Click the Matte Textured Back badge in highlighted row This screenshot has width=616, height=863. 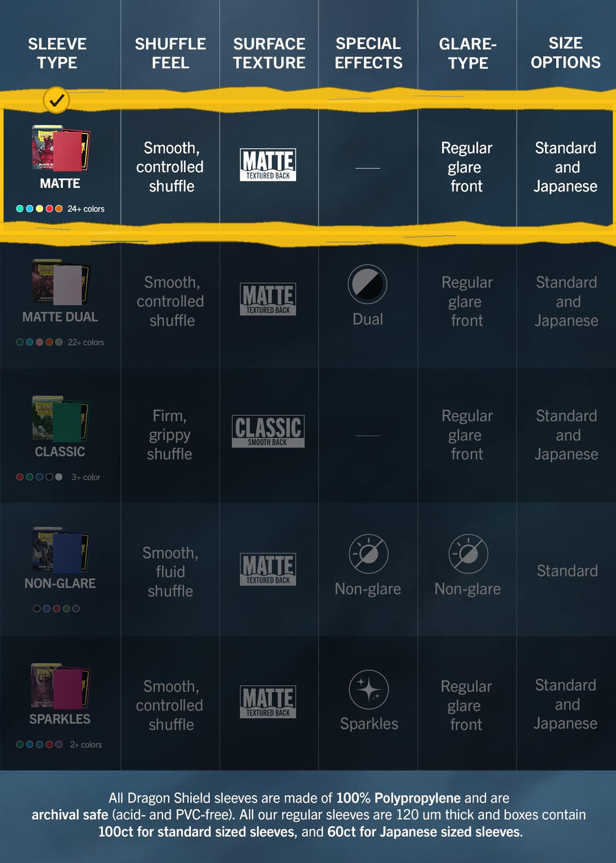pos(268,165)
